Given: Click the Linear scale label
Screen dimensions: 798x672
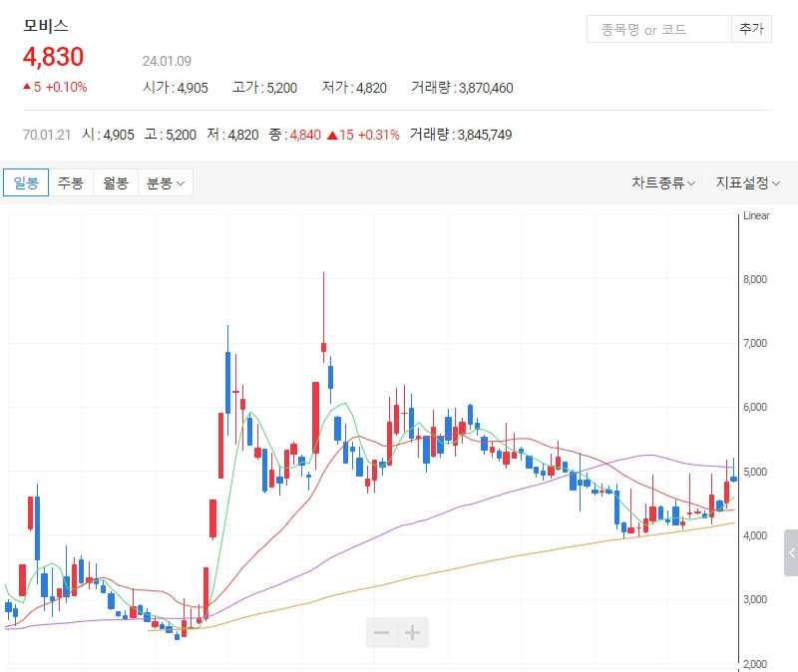Looking at the screenshot, I should pos(756,215).
